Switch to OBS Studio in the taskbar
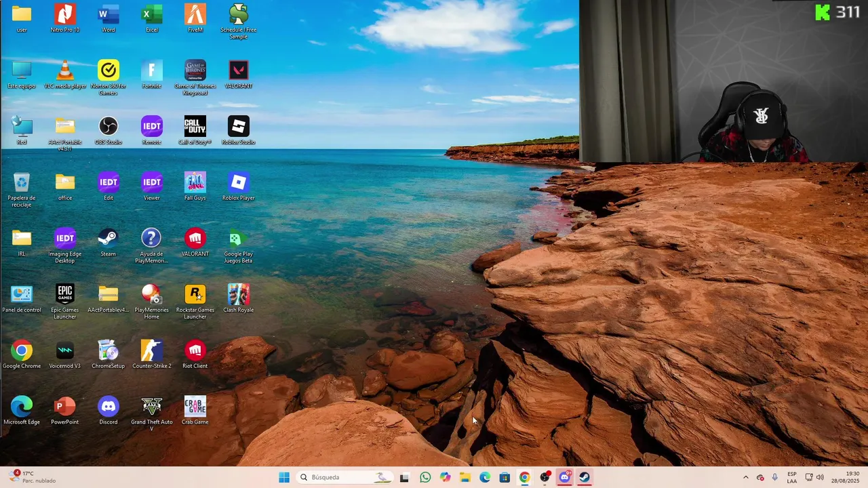The height and width of the screenshot is (488, 868). [545, 477]
